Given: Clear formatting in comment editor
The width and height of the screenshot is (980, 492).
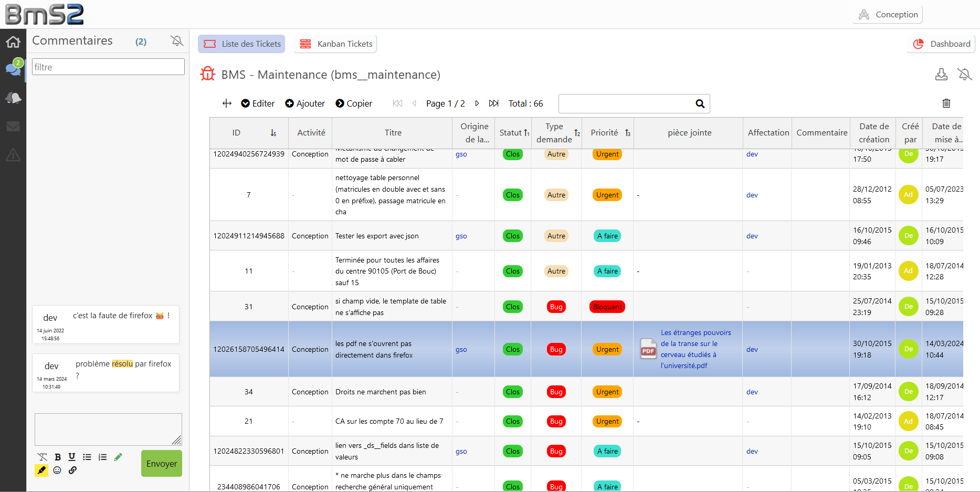Looking at the screenshot, I should coord(42,457).
